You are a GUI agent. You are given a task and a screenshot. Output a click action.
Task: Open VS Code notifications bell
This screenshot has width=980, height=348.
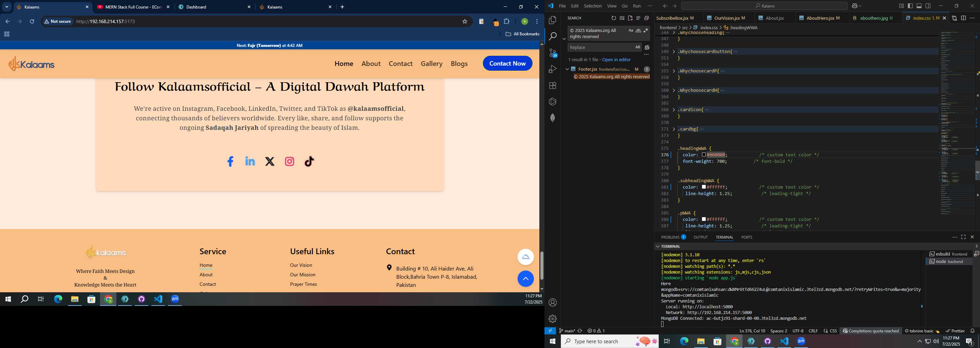(x=973, y=331)
